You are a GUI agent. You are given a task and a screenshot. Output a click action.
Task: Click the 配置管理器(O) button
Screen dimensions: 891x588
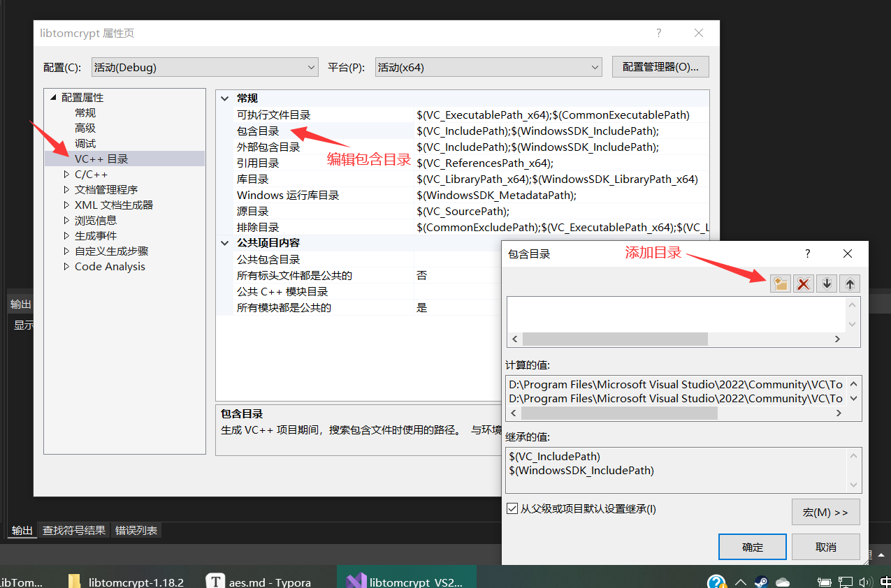pos(660,66)
